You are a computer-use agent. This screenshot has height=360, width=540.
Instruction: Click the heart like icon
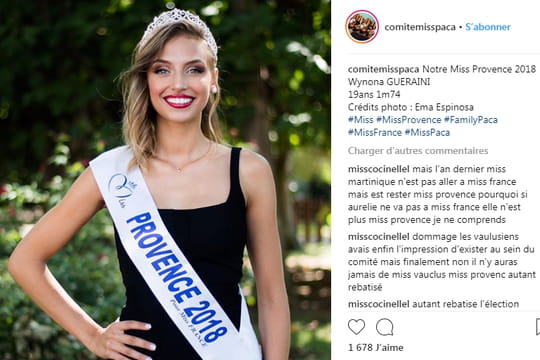tap(356, 327)
